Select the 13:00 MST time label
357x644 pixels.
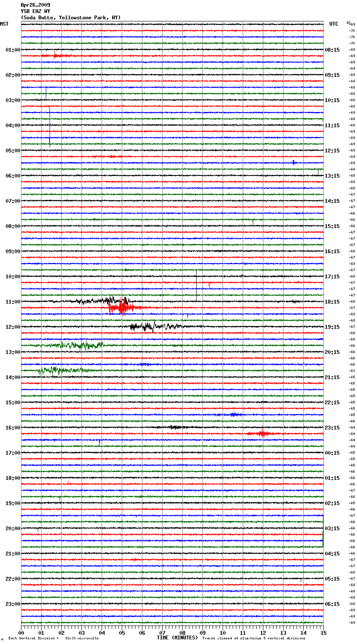tap(13, 352)
